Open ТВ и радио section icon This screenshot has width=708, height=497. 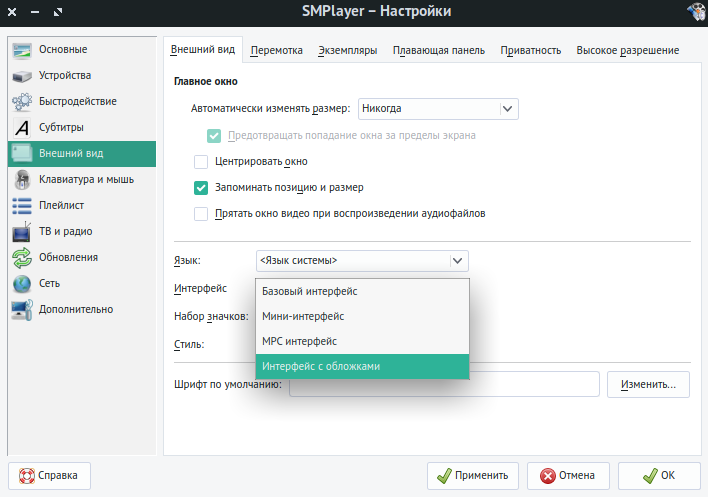point(22,232)
